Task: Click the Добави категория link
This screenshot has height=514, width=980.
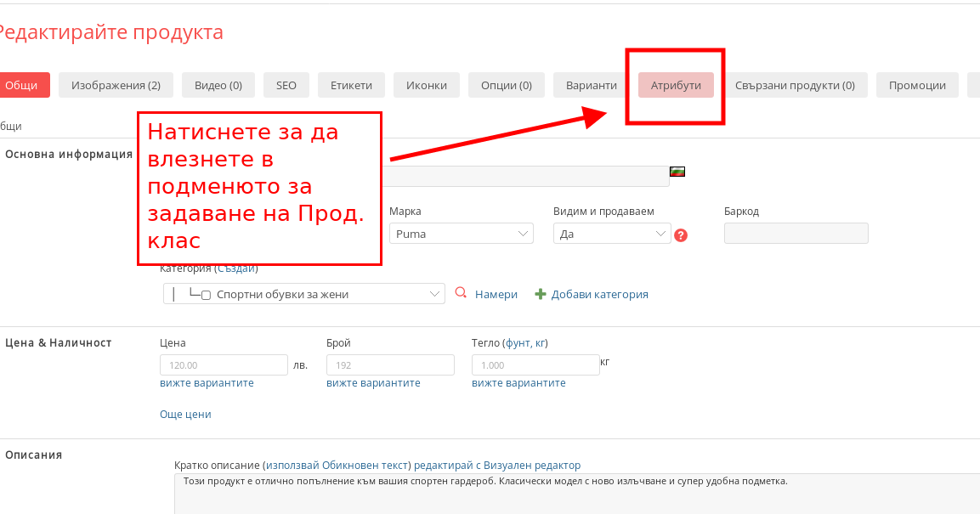Action: [x=599, y=294]
